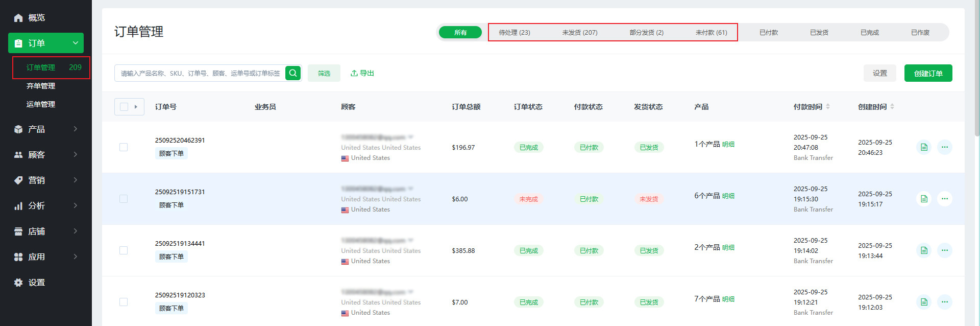This screenshot has width=980, height=326.
Task: Switch to the 未发货 (207) tab
Action: [x=580, y=32]
